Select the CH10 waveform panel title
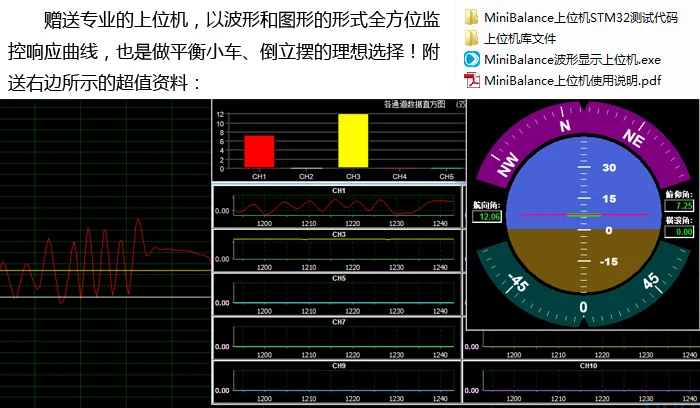The width and height of the screenshot is (700, 408). point(588,366)
